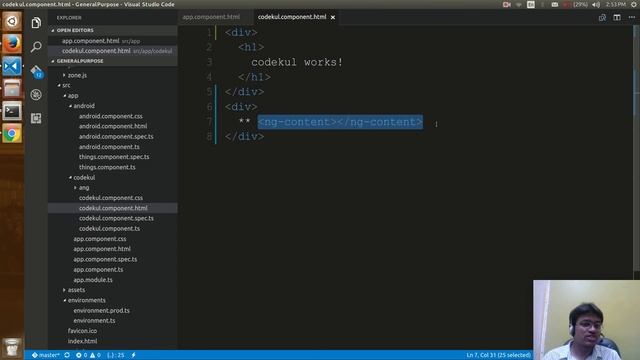
Task: Open Files manager from dock
Action: [x=12, y=88]
